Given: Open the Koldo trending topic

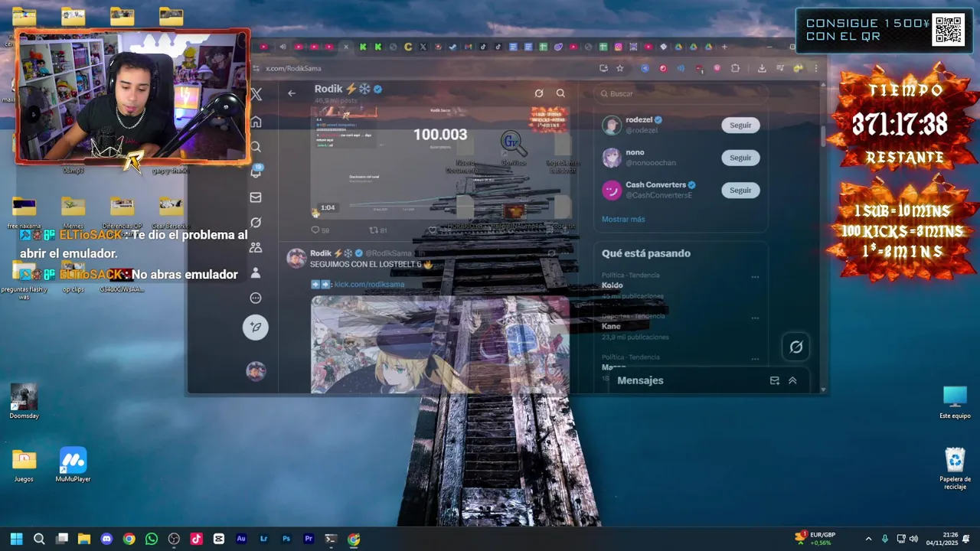Looking at the screenshot, I should click(x=612, y=285).
